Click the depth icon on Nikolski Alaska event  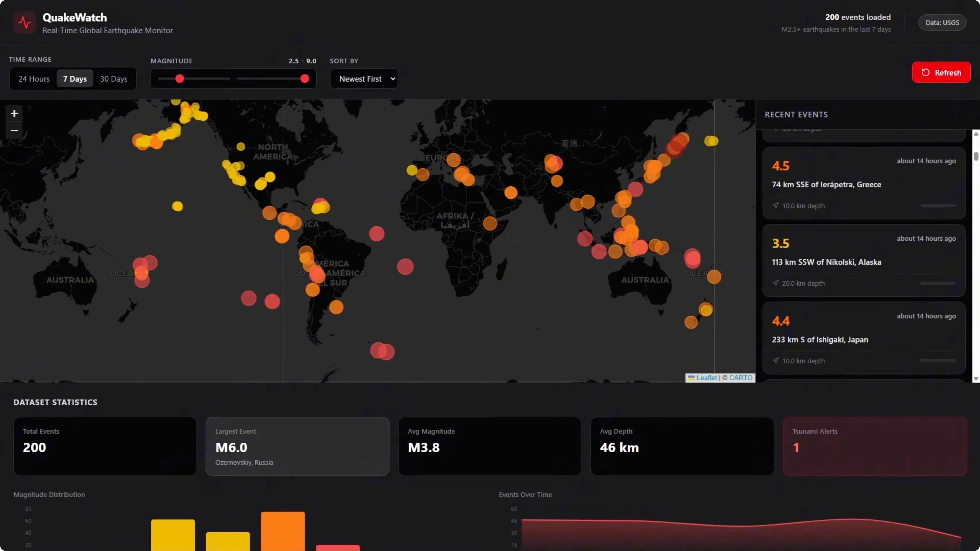pos(775,283)
